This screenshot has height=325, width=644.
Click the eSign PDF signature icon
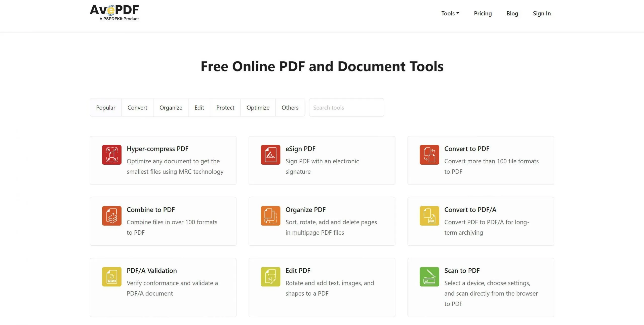(270, 155)
